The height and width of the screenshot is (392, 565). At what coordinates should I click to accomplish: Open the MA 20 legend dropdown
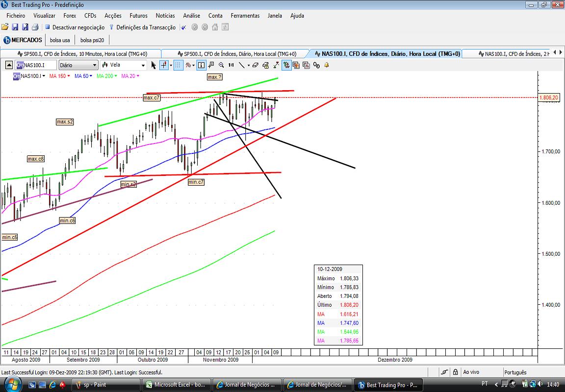point(138,76)
